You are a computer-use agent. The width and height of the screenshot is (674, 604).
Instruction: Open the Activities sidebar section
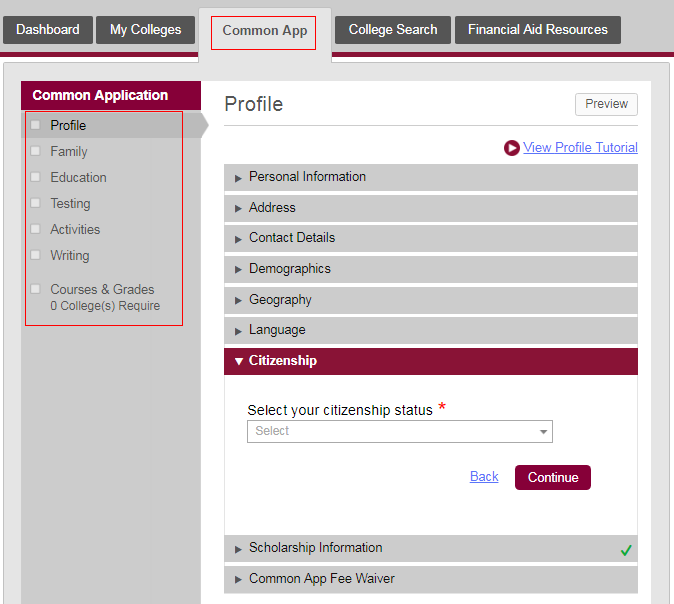75,230
